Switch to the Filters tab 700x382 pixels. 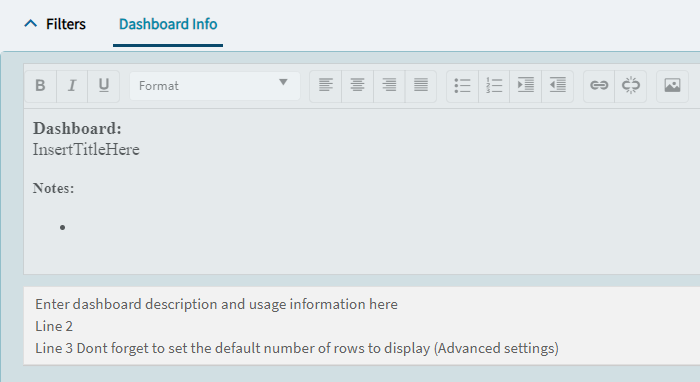point(66,24)
